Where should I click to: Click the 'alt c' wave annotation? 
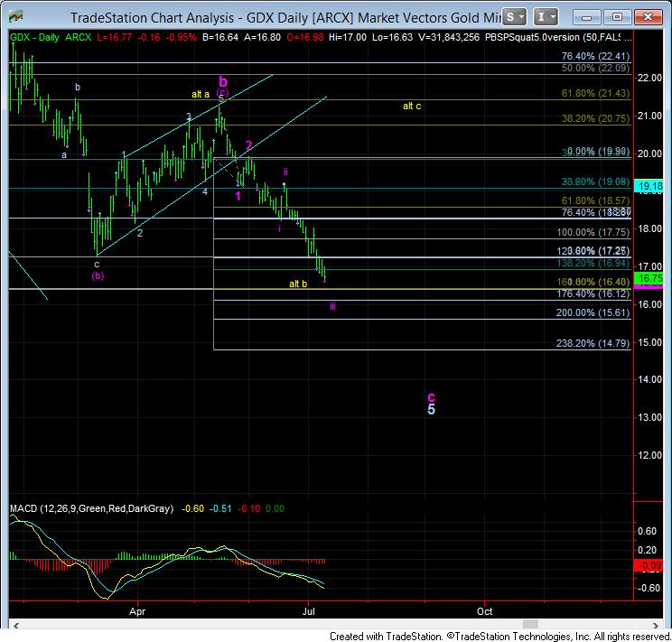[412, 106]
